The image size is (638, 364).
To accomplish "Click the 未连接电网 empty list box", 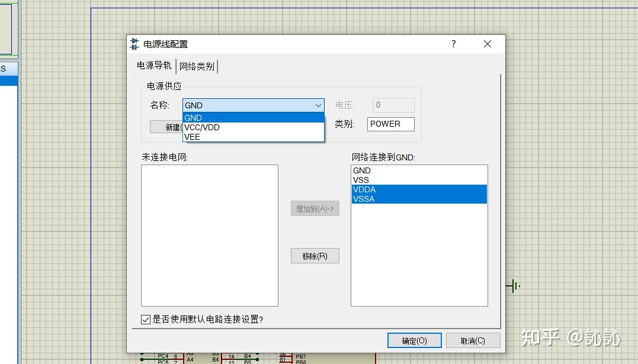I will [210, 236].
